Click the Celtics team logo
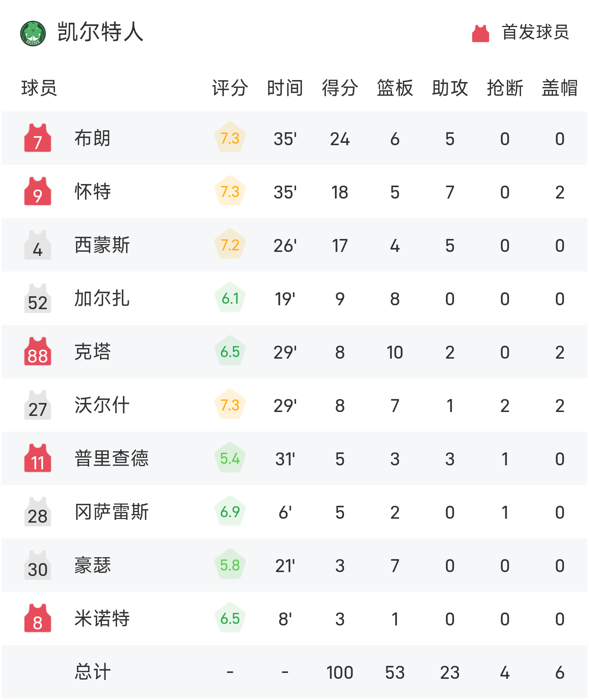Image resolution: width=589 pixels, height=700 pixels. [x=33, y=33]
